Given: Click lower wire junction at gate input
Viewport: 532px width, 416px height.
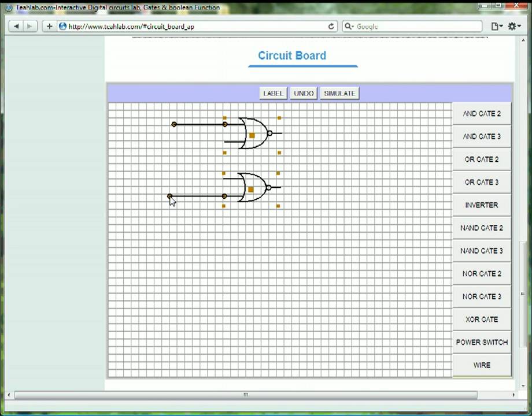Looking at the screenshot, I should coord(224,196).
